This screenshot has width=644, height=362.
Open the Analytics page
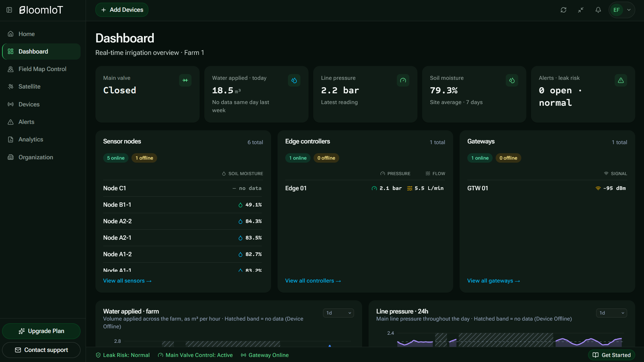point(41,139)
